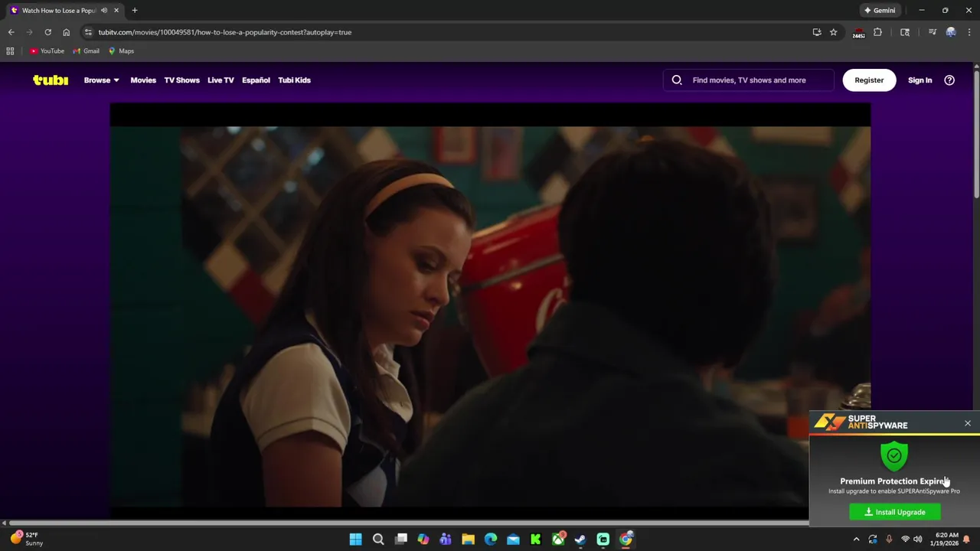Click the Register button

click(x=869, y=80)
